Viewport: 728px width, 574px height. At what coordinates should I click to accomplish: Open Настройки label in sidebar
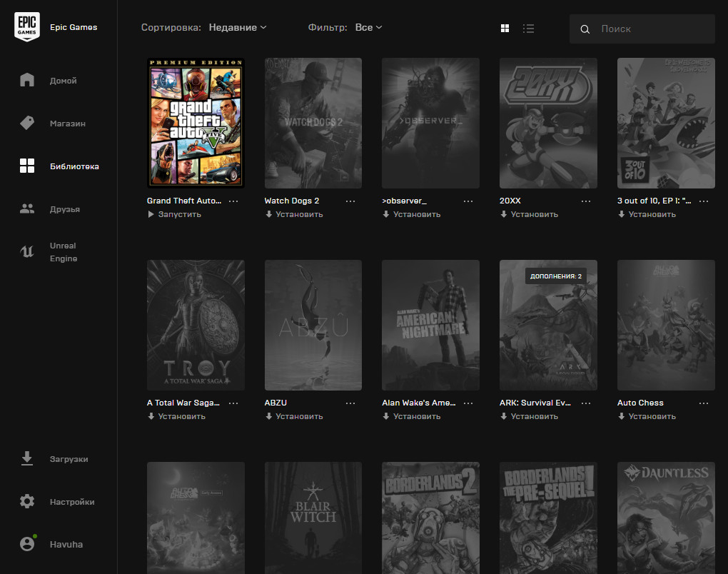(x=72, y=502)
